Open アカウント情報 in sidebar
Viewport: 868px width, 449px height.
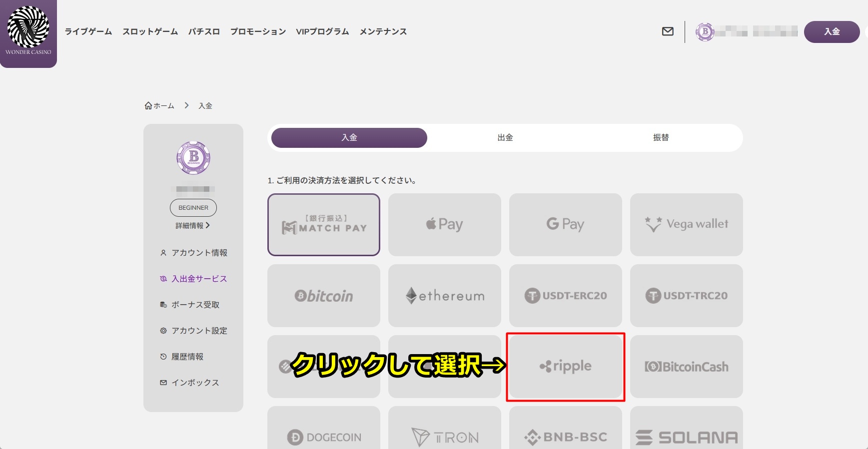click(194, 253)
